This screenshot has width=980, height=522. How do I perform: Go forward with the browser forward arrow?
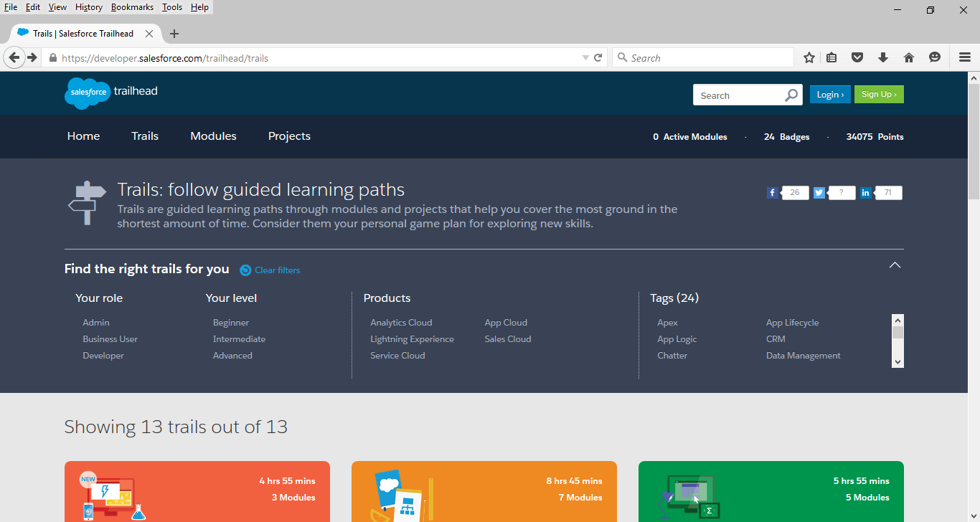pos(32,57)
